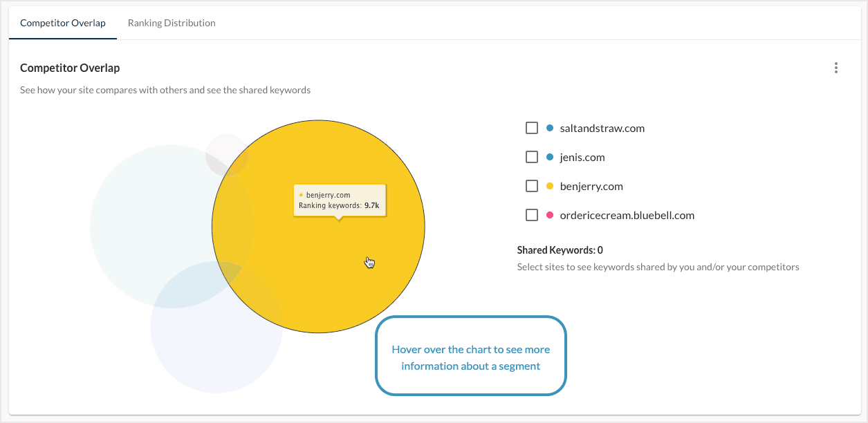Viewport: 868px width, 423px height.
Task: Select the benjerry.com checkbox
Action: (531, 186)
